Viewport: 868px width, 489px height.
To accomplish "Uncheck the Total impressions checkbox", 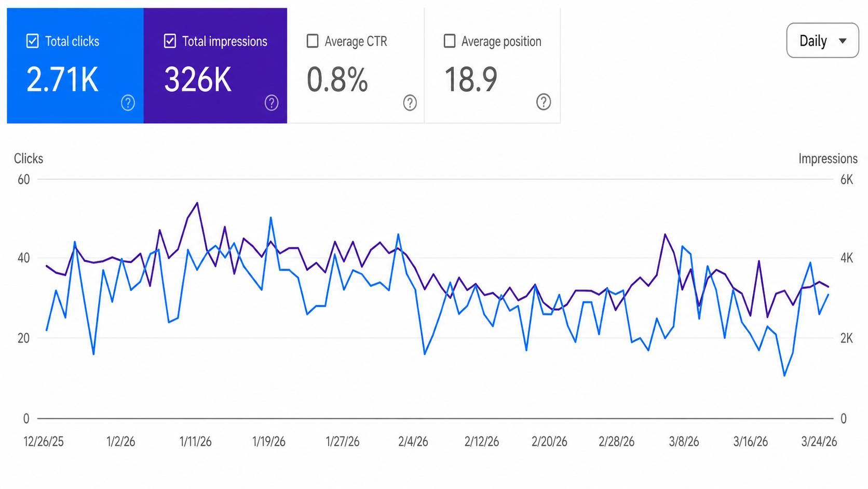I will [170, 41].
